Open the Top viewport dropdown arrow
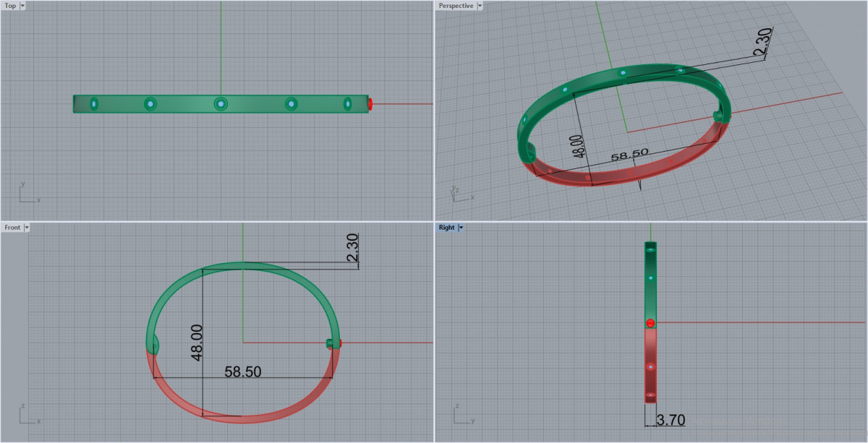 coord(22,6)
